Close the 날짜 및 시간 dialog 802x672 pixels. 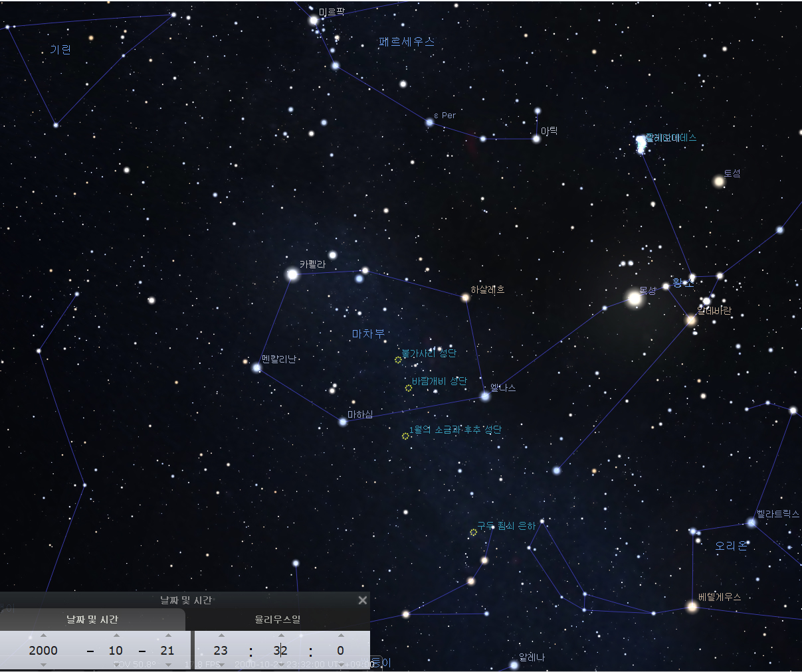362,600
